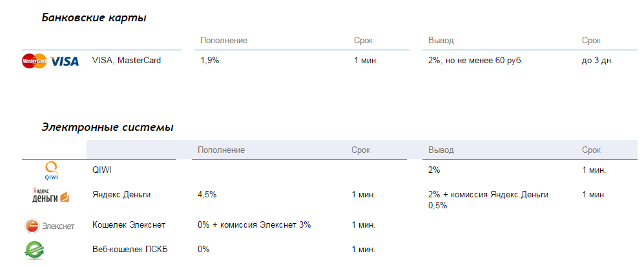Choose Яндекс.Деньги payment method text
Viewport: 644px width, 267px height.
coord(122,194)
